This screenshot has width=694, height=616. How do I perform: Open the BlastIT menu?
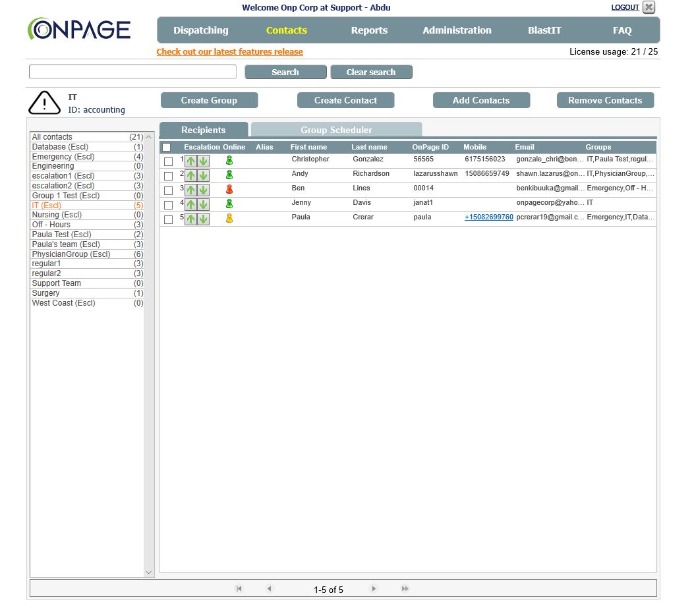(x=544, y=30)
